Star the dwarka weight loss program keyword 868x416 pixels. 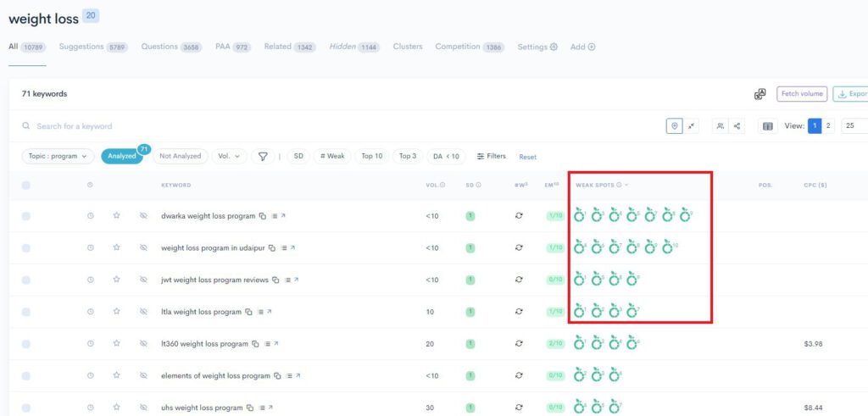point(116,216)
